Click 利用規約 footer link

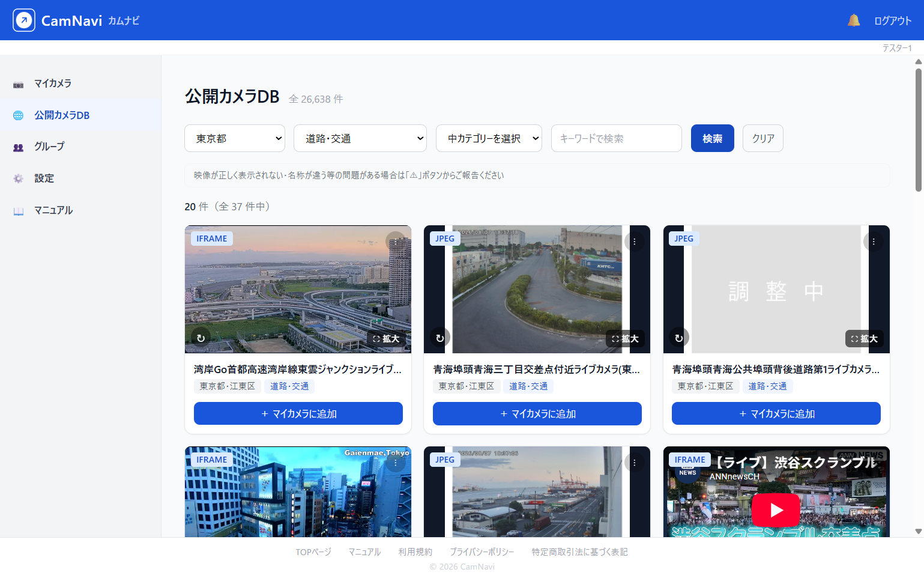415,552
